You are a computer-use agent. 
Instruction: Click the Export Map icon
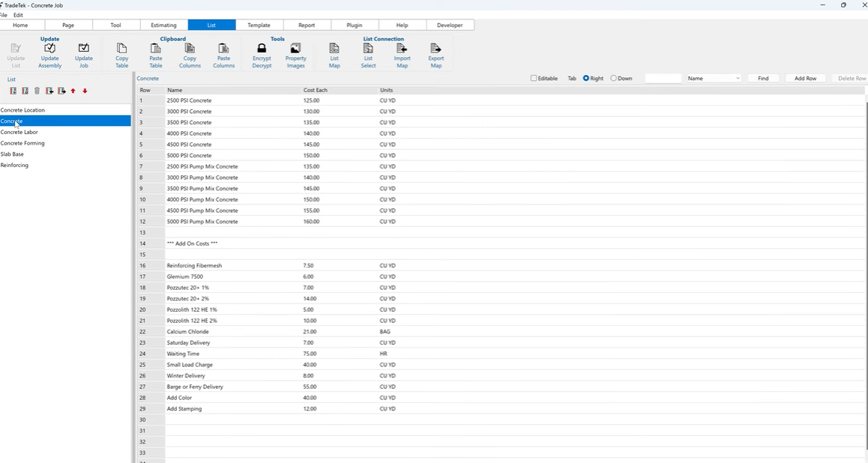click(435, 52)
